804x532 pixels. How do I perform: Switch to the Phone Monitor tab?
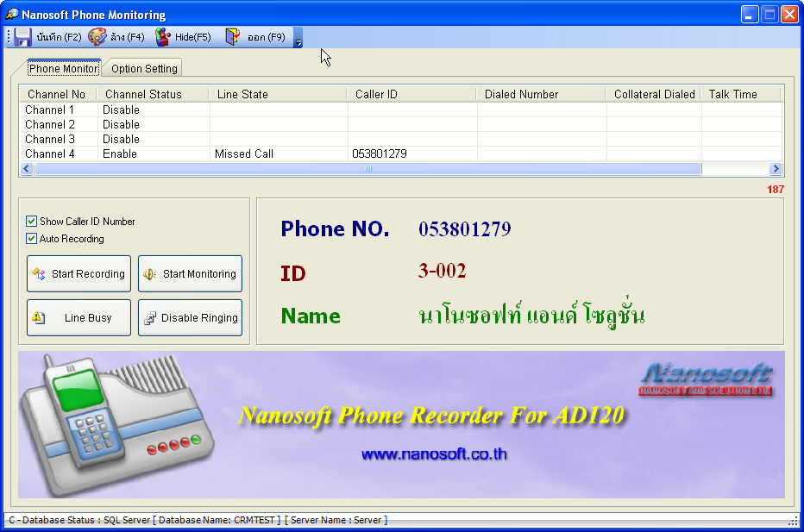(64, 68)
